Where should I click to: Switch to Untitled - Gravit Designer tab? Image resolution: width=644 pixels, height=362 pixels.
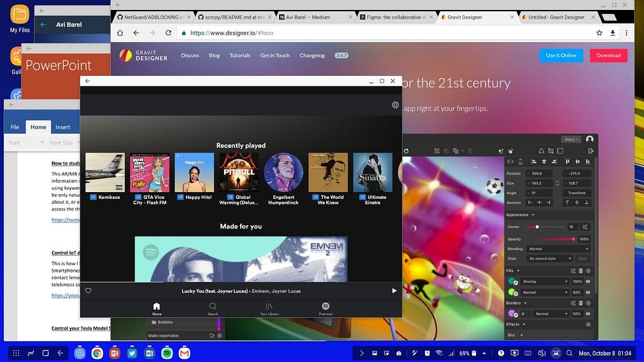point(558,17)
